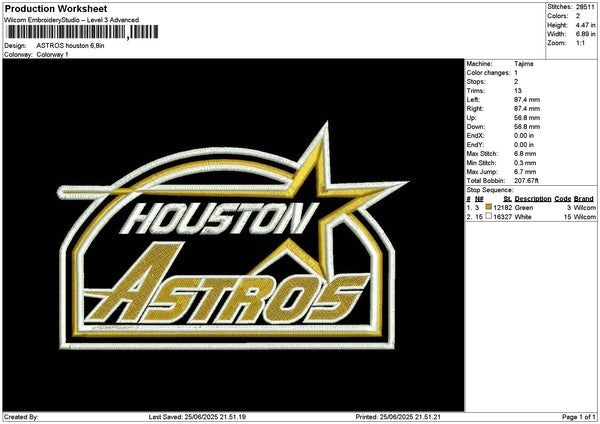Image resolution: width=600 pixels, height=424 pixels.
Task: Click the 'White' thread description
Action: tap(523, 217)
